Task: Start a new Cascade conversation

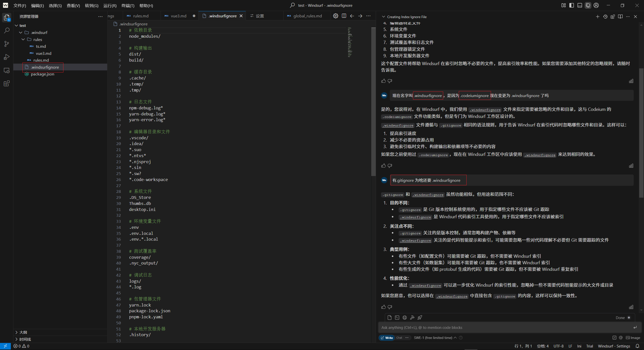Action: point(597,17)
